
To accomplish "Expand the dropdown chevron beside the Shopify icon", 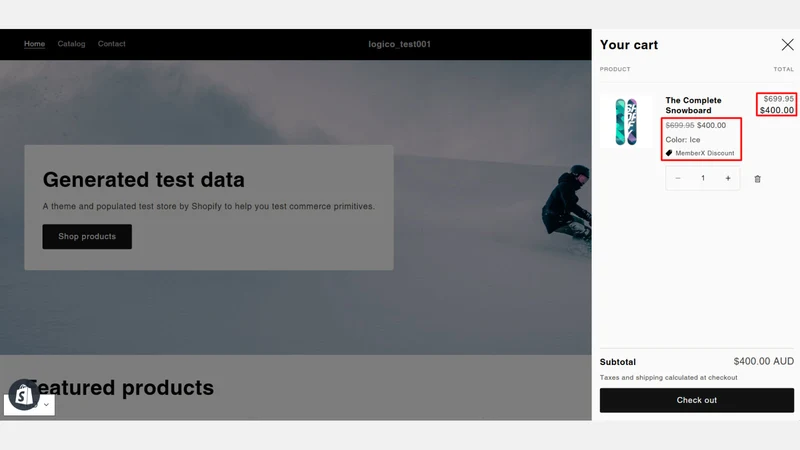I will (46, 405).
